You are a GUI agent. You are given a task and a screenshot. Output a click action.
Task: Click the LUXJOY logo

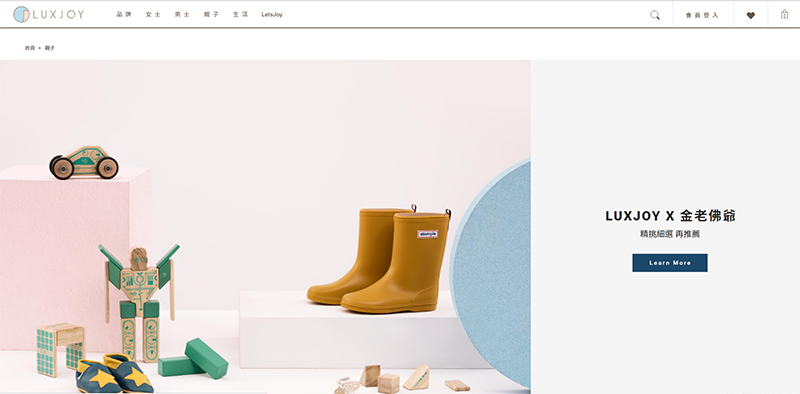pyautogui.click(x=49, y=14)
